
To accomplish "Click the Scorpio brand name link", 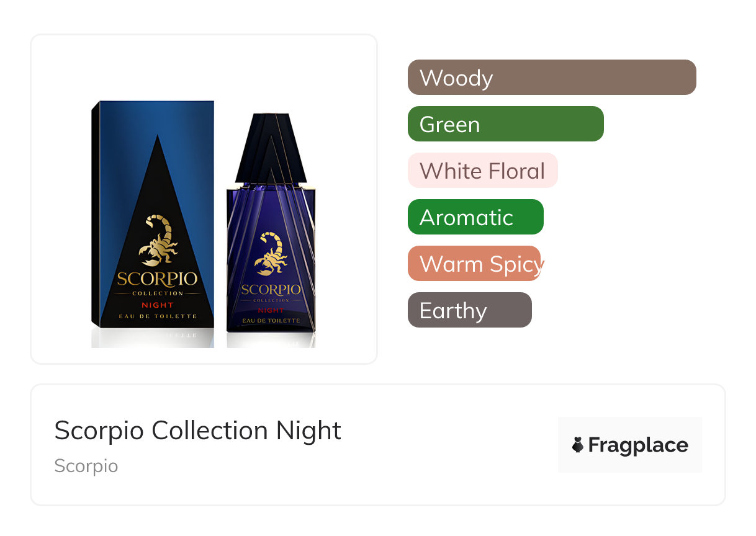I will tap(86, 466).
